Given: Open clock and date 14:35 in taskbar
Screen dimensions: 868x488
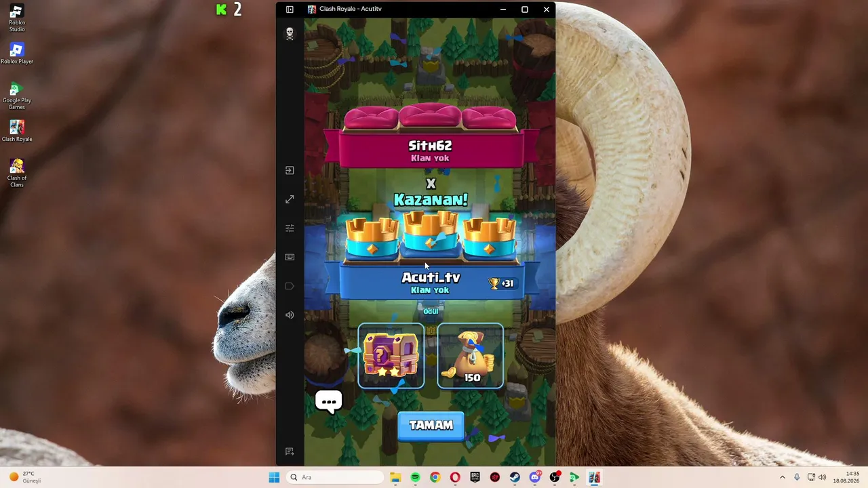Looking at the screenshot, I should click(846, 477).
